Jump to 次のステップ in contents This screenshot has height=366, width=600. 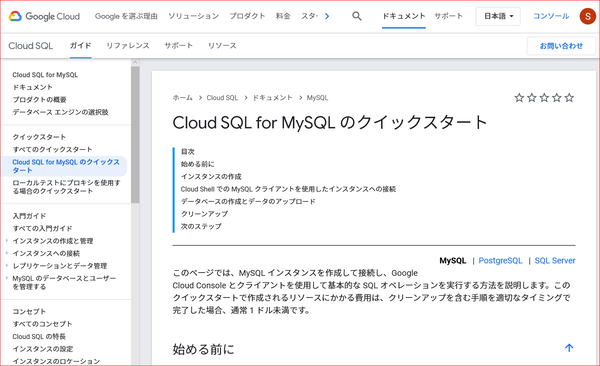[x=201, y=226]
